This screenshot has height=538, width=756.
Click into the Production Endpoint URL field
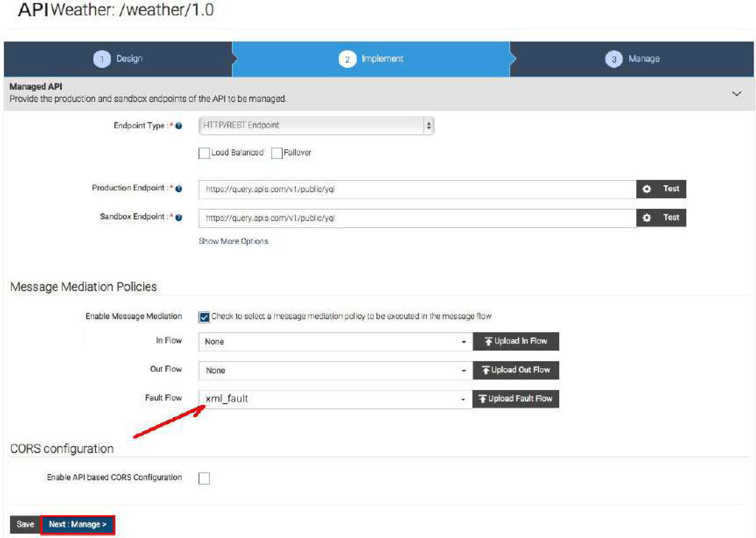(x=417, y=189)
